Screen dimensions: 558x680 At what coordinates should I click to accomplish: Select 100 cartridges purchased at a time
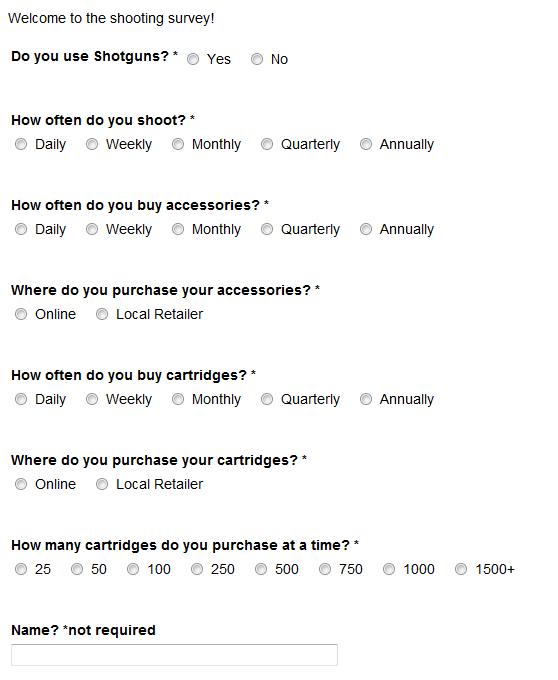(x=133, y=569)
